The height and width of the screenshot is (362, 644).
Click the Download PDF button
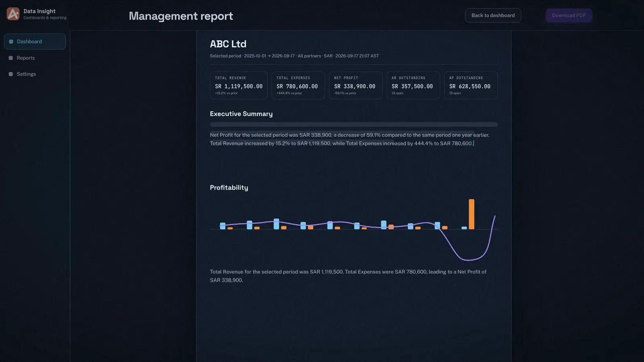coord(569,15)
